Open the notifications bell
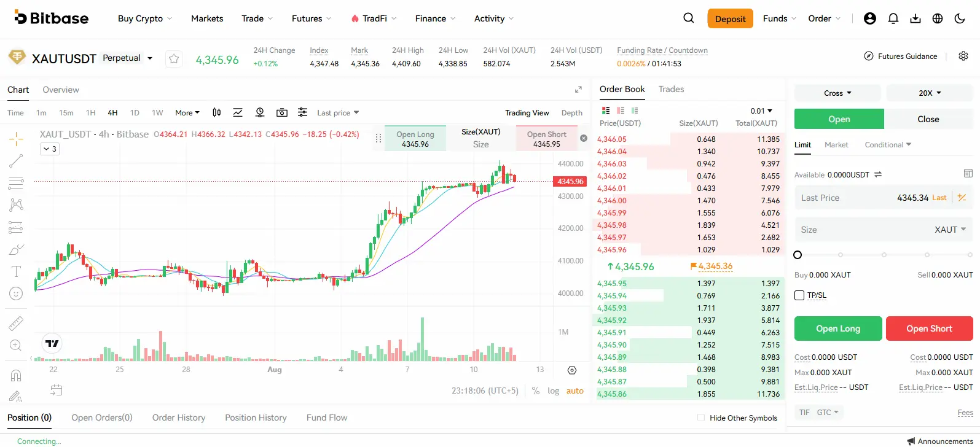The width and height of the screenshot is (980, 447). (893, 18)
